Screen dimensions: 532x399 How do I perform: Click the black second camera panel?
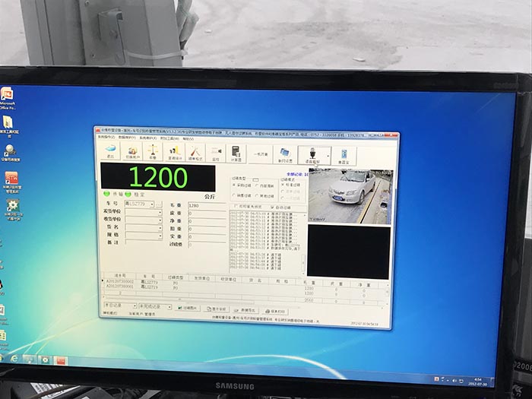pos(348,252)
